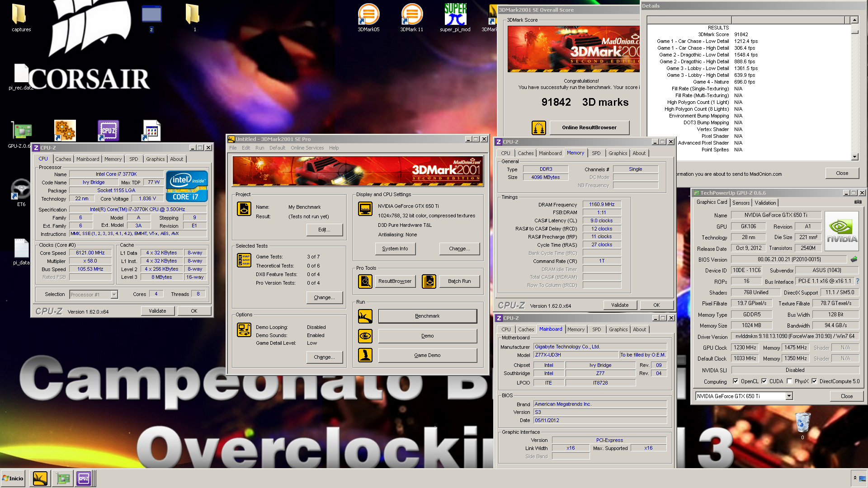Open the 3DMark 11 desktop shortcut
Image resolution: width=868 pixels, height=488 pixels.
(x=411, y=17)
